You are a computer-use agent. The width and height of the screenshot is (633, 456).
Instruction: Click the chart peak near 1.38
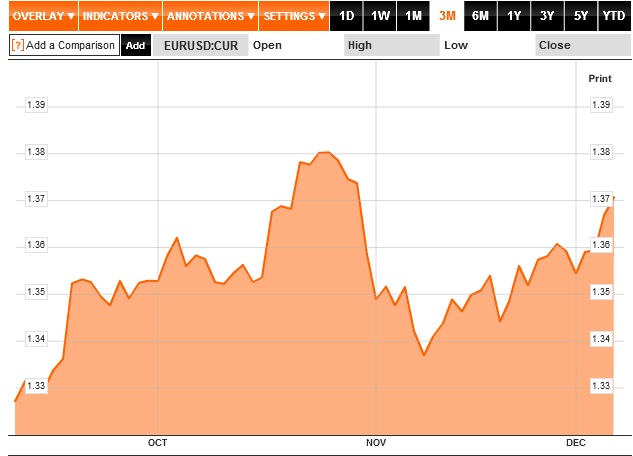[x=325, y=152]
